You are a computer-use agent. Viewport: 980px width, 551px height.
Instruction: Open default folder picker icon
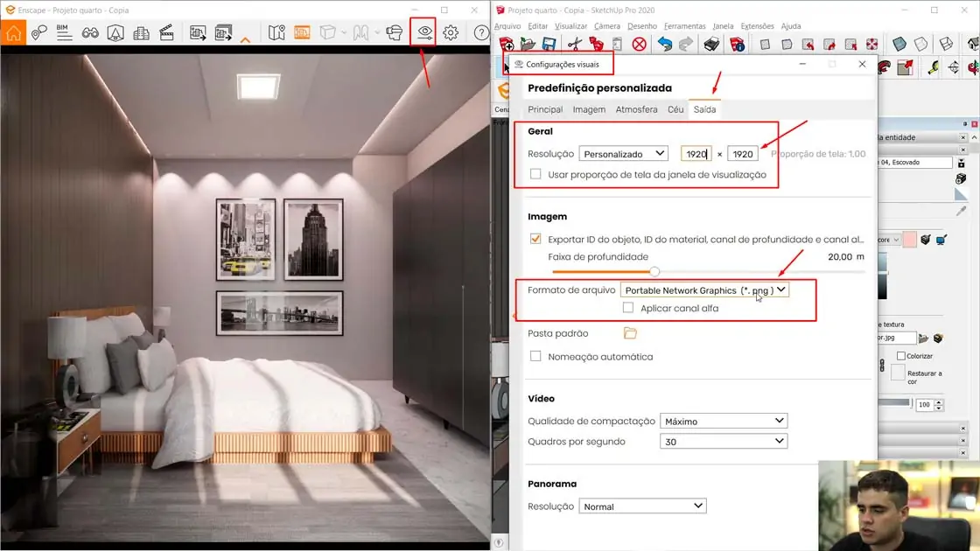[630, 333]
